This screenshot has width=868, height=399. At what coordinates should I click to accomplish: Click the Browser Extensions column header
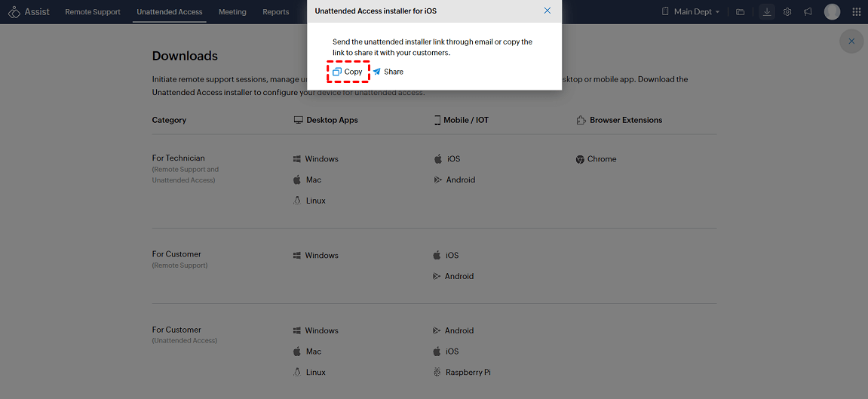[x=619, y=120]
